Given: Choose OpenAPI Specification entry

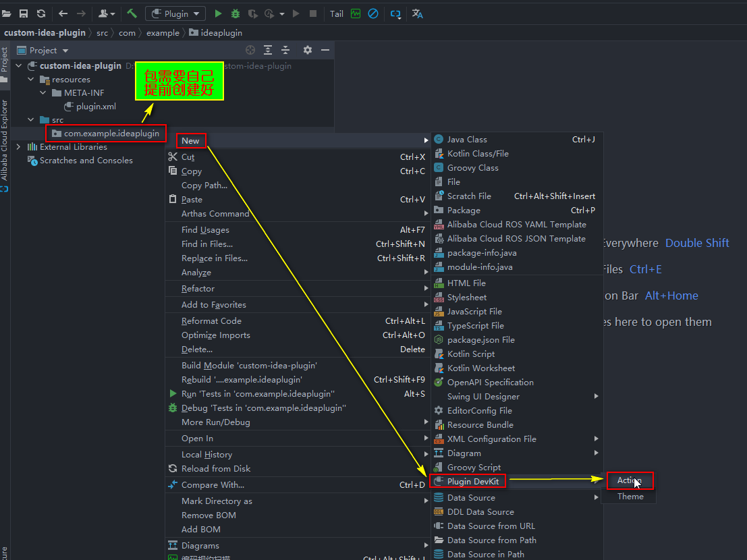Looking at the screenshot, I should [517, 383].
